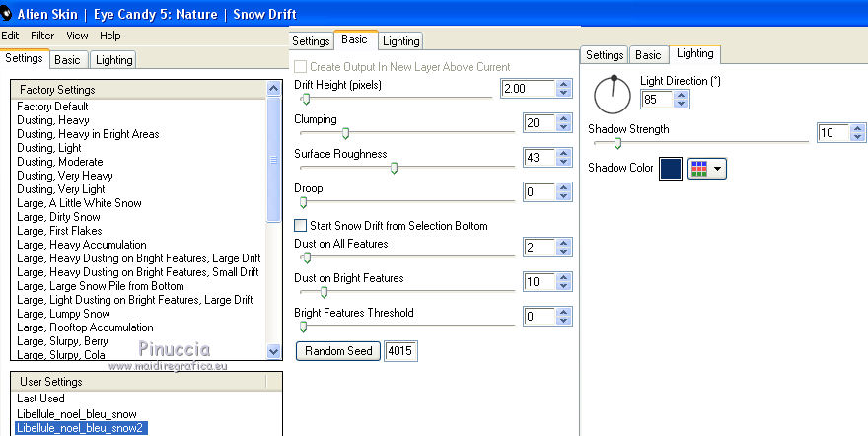Viewport: 868px width, 436px height.
Task: Increase Clumping with the up arrow
Action: (563, 118)
